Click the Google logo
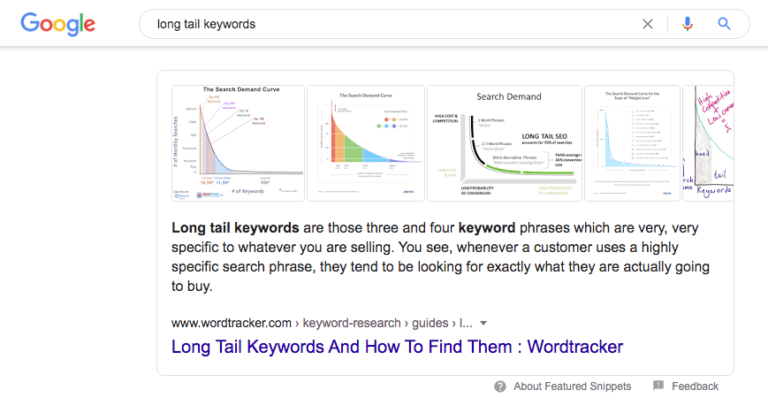Screen dimensions: 768x413 click(x=58, y=24)
